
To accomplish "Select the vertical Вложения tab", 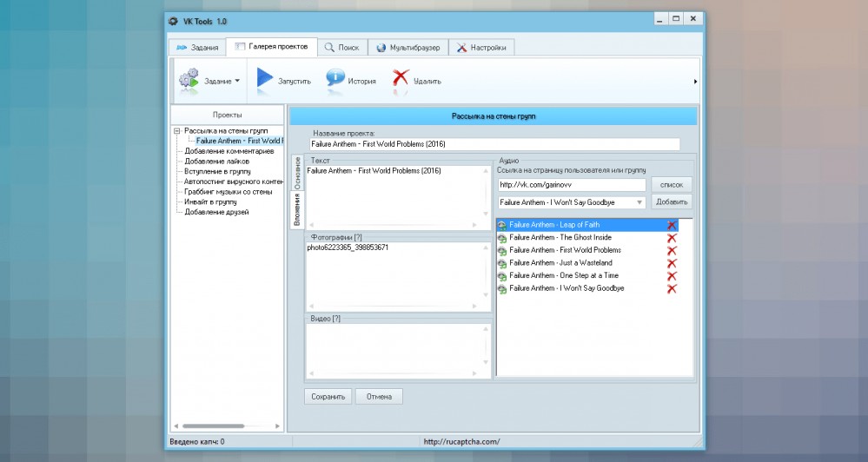I will pos(297,209).
